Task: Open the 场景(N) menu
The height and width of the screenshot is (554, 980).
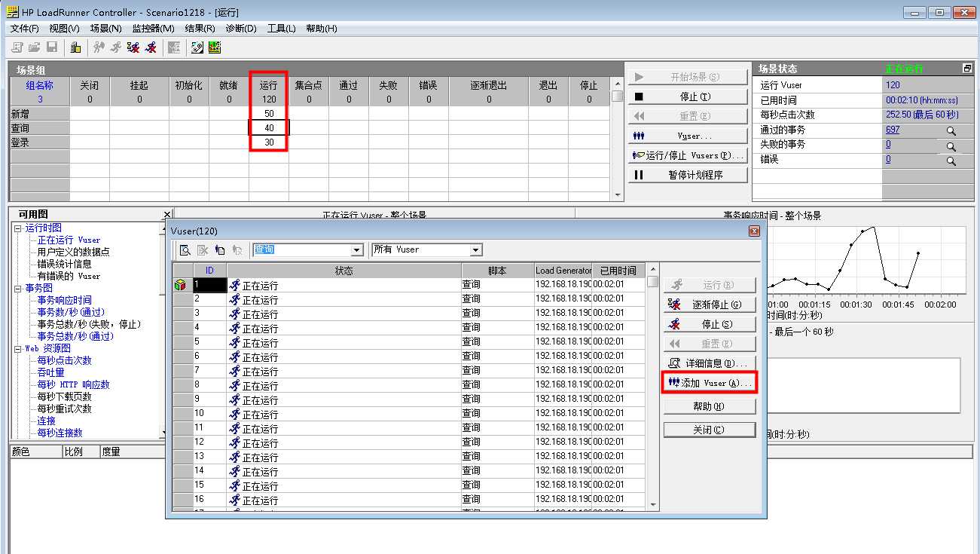Action: pyautogui.click(x=105, y=29)
